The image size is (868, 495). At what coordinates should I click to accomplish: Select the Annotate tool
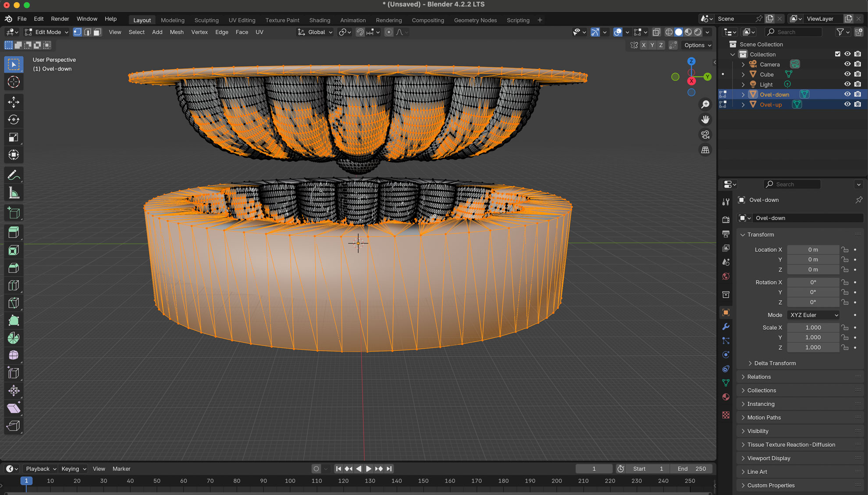(x=14, y=175)
